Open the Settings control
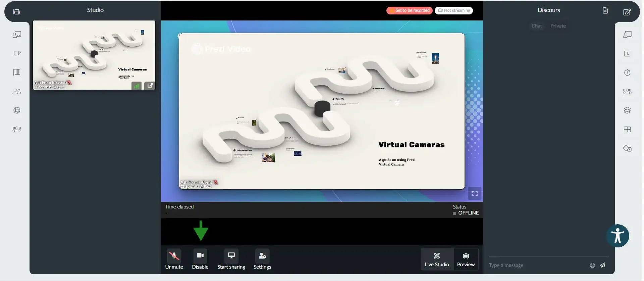Viewport: 644px width, 281px height. [262, 259]
